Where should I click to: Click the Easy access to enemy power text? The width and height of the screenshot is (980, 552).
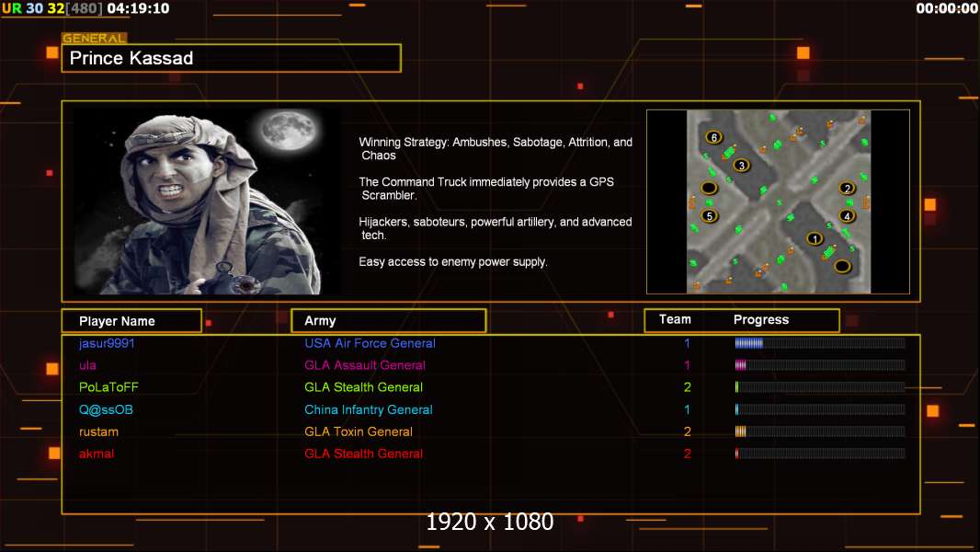[453, 262]
